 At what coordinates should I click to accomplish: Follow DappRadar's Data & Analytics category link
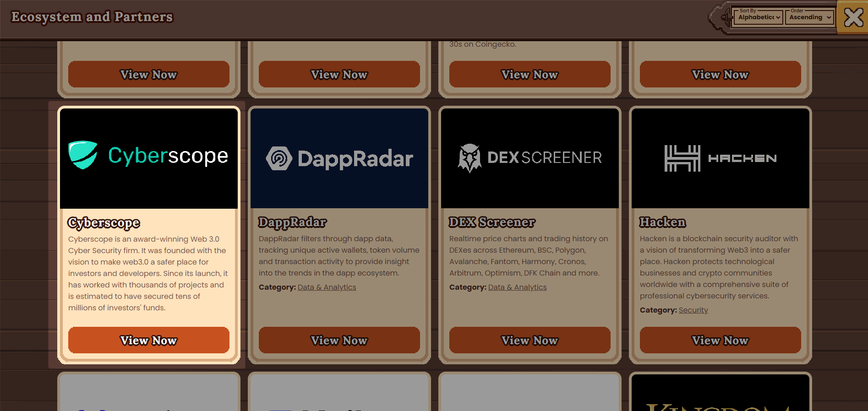coord(327,287)
